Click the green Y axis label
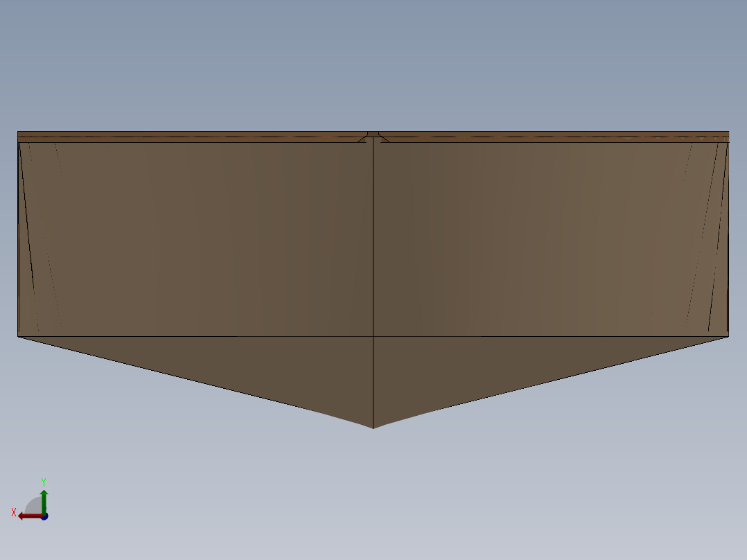 click(x=44, y=481)
